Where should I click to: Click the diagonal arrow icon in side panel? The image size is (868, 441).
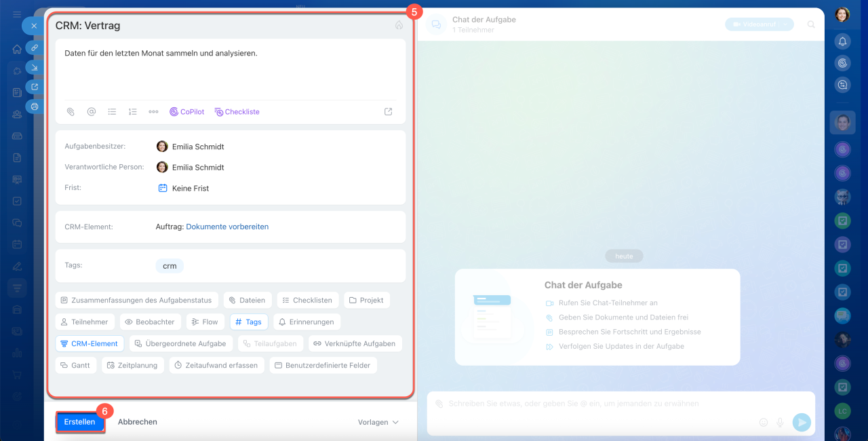[34, 67]
